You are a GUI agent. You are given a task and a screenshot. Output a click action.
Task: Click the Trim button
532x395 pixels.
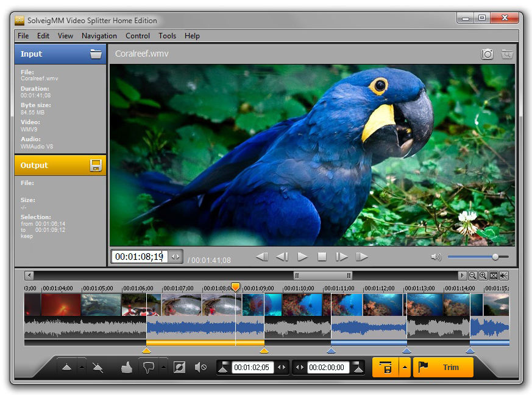443,367
